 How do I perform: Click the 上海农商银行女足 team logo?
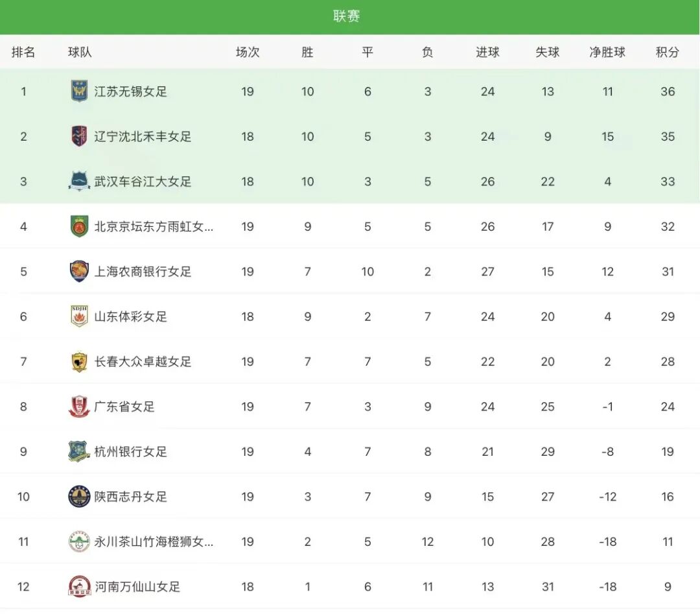[x=80, y=271]
